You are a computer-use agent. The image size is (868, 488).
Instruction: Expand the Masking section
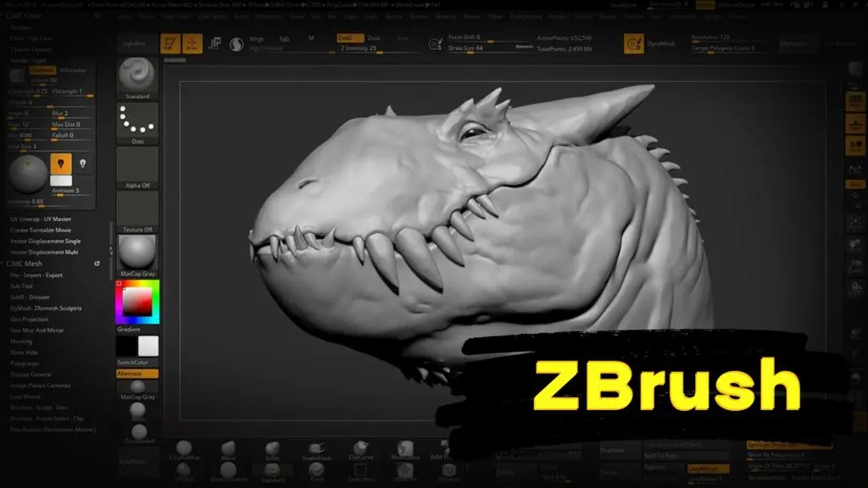tap(21, 341)
